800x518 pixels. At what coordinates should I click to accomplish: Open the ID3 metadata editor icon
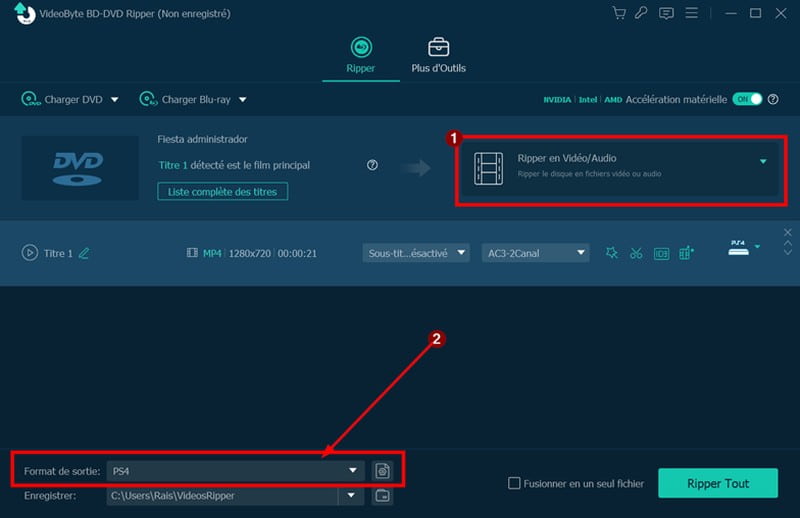(x=661, y=254)
